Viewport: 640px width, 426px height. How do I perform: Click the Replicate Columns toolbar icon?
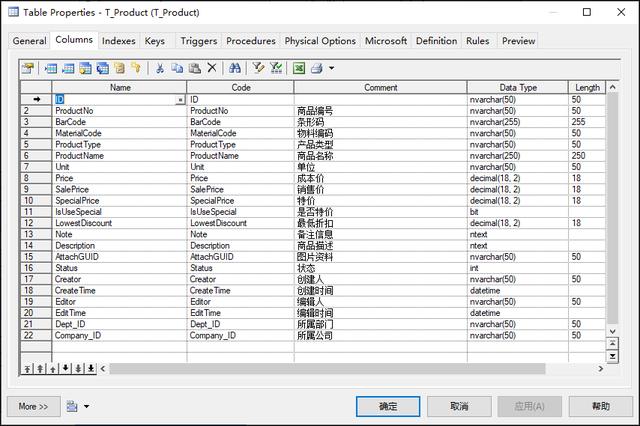tap(102, 68)
